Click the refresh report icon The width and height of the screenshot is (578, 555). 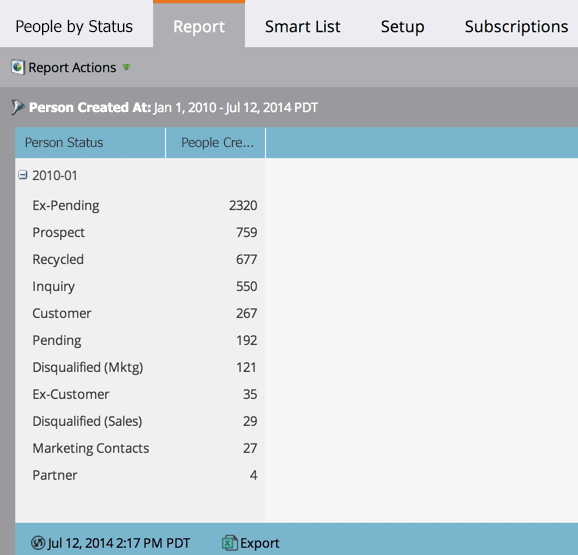[38, 543]
